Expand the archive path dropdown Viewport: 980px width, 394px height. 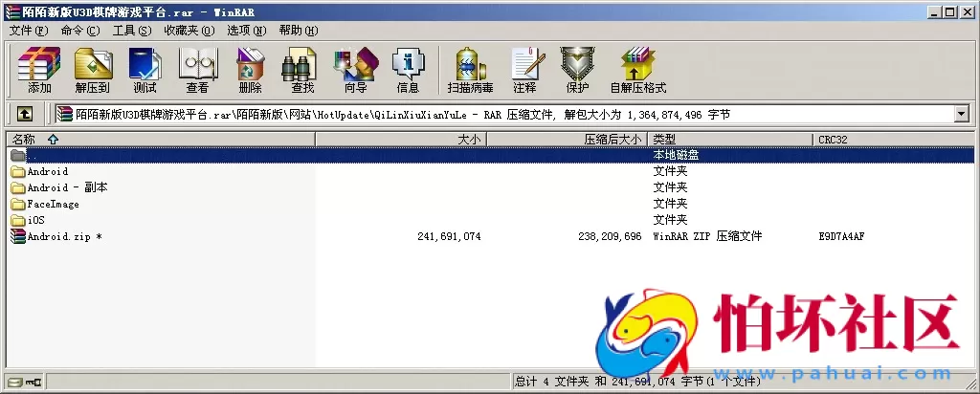[962, 115]
